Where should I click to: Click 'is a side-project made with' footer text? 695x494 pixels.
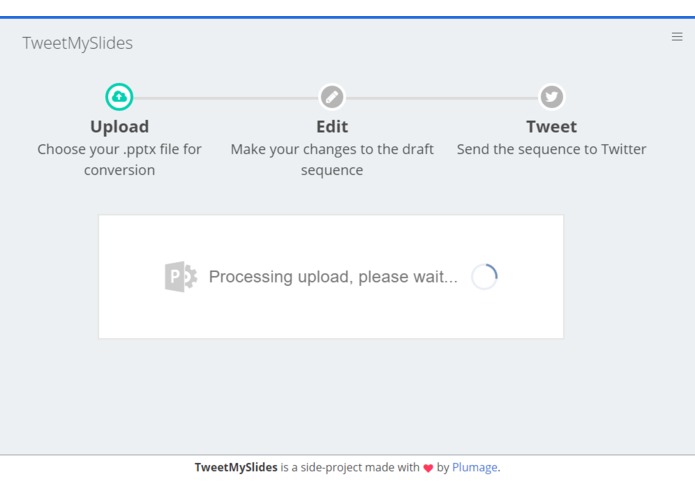click(x=350, y=467)
